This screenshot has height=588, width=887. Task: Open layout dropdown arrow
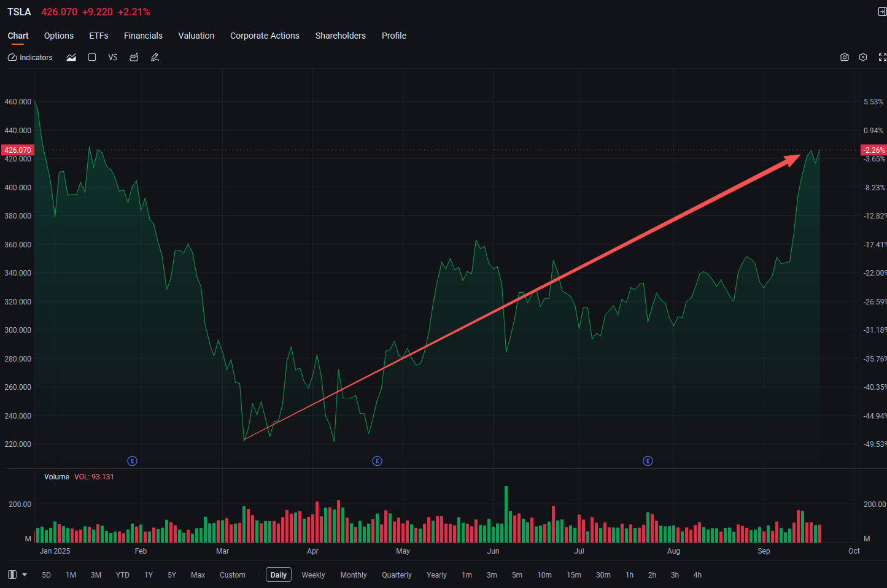pos(25,575)
